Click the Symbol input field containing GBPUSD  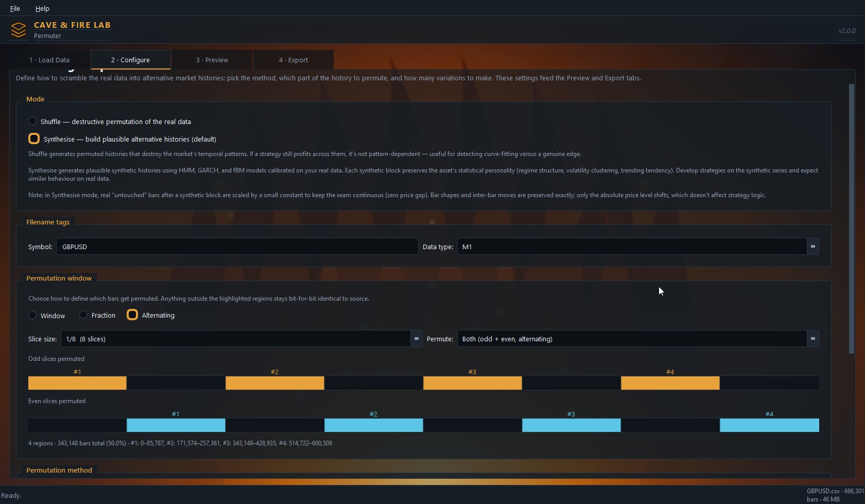[x=237, y=247]
